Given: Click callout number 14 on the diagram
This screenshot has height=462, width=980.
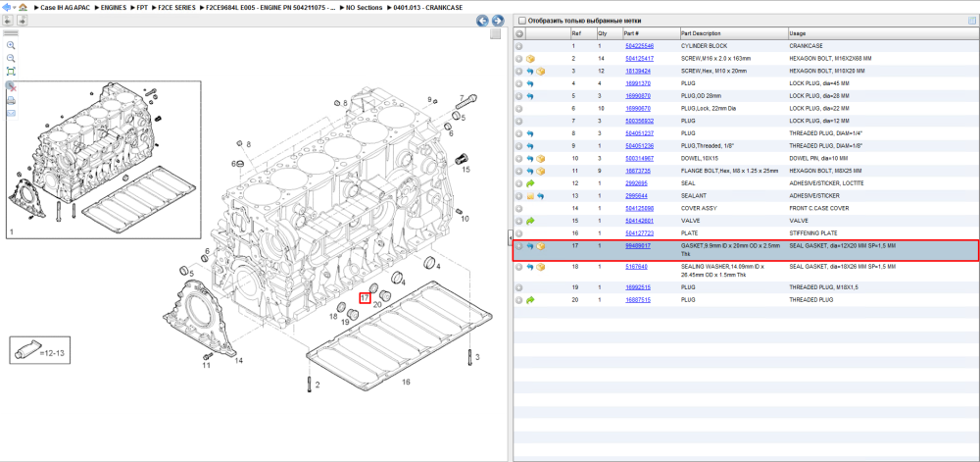Looking at the screenshot, I should (238, 359).
